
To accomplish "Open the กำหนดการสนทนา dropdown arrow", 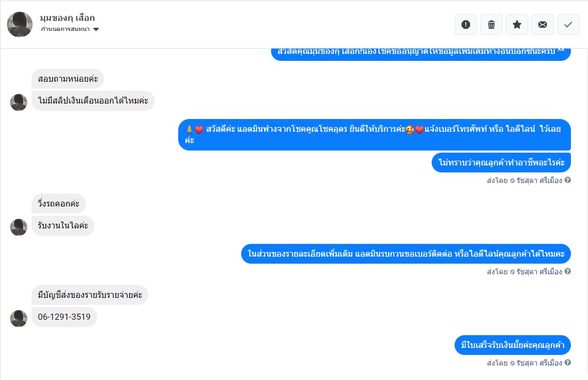I will click(96, 29).
